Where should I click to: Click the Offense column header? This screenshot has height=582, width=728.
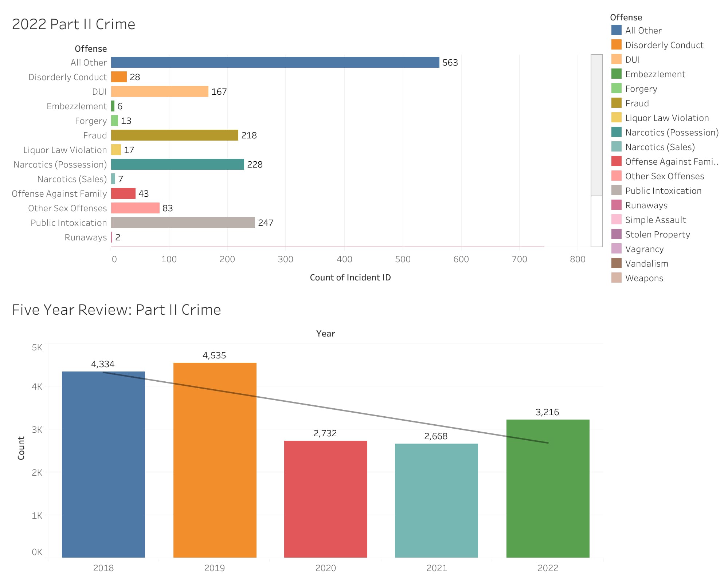pos(90,49)
